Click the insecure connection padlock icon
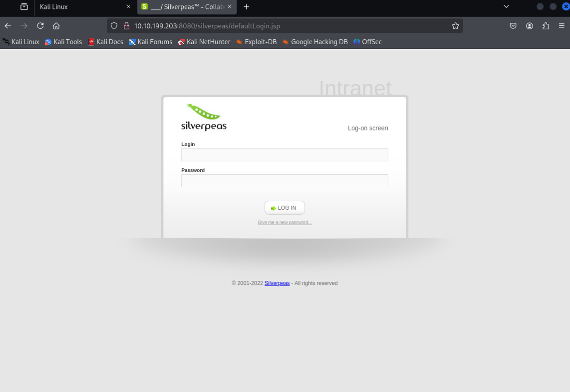This screenshot has height=392, width=570. click(127, 26)
